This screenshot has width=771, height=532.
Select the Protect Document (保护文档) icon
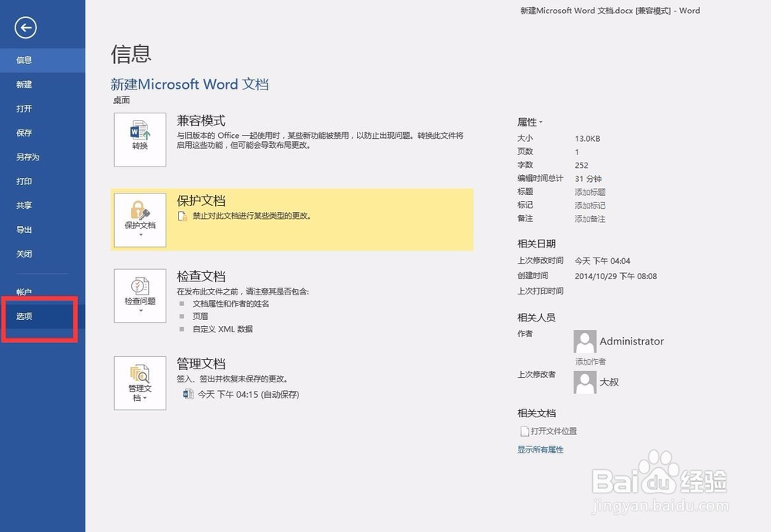[140, 216]
